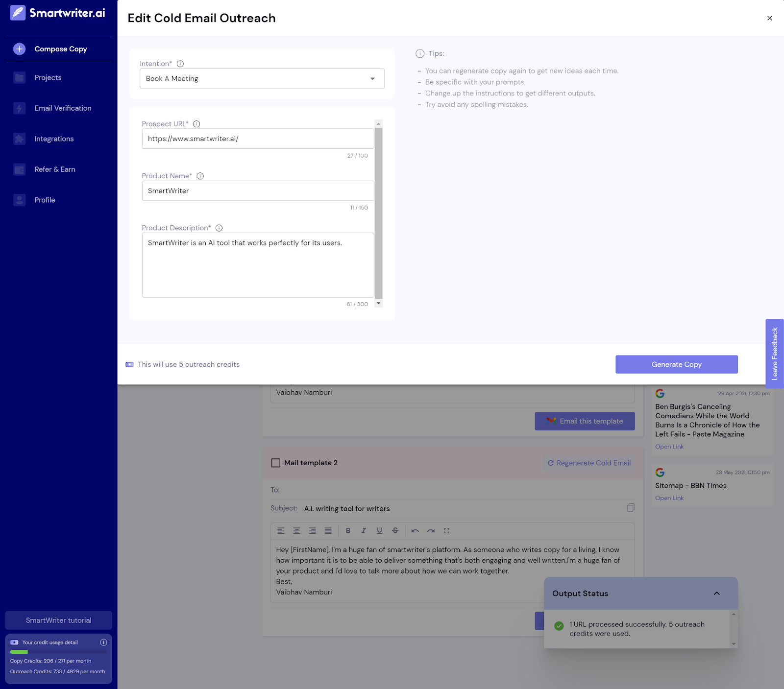
Task: Click the Integrations puzzle icon
Action: [x=19, y=139]
